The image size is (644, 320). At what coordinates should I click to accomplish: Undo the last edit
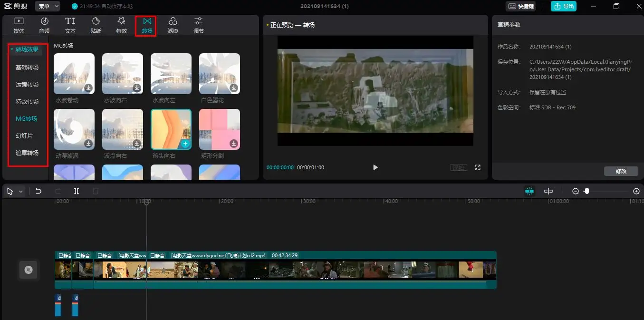[38, 191]
